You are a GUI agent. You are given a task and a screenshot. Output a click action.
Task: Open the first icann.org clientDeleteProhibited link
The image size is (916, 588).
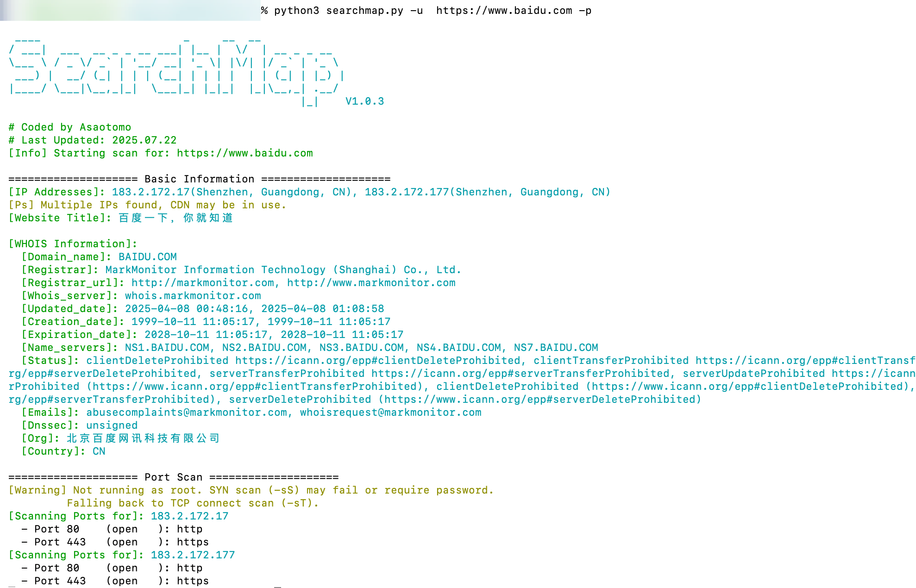coord(378,361)
